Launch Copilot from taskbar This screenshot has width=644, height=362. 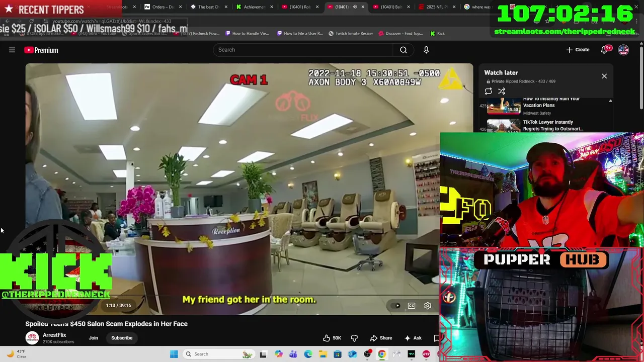pos(278,354)
